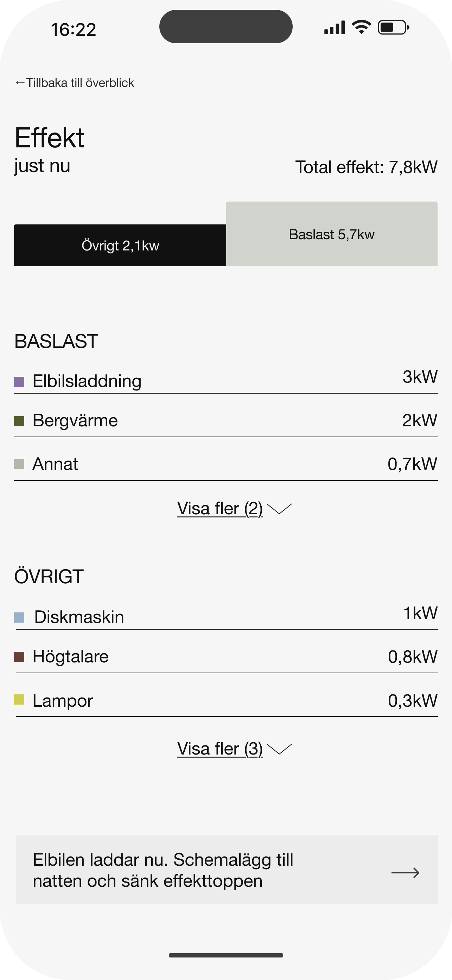Screen dimensions: 452x980
Task: Select the Baslast 5,7kw bar segment
Action: tap(332, 234)
